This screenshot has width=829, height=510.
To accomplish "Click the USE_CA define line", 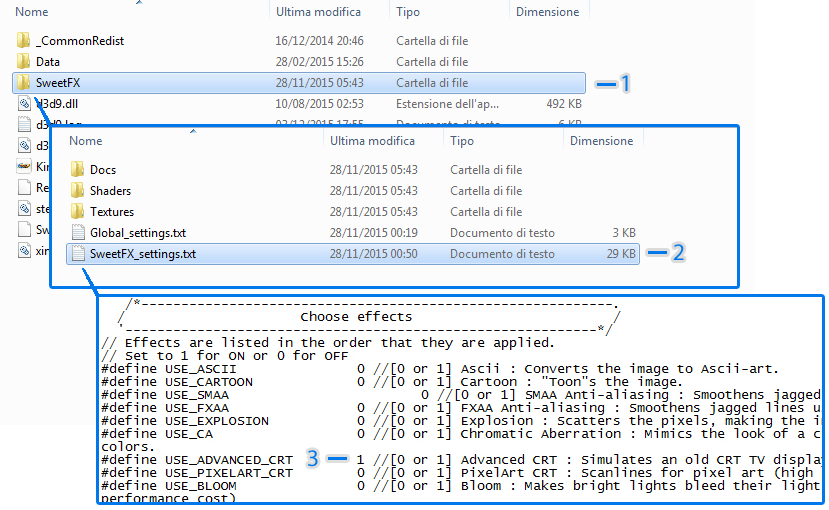I will 461,434.
